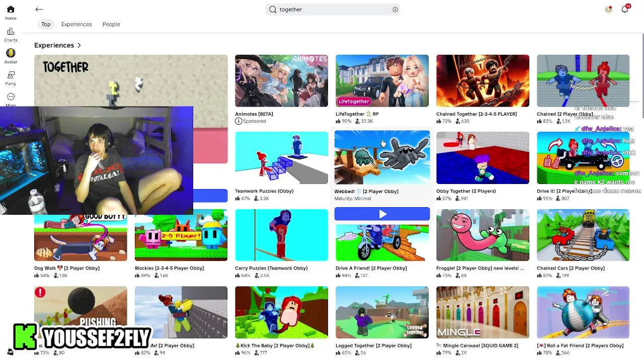Viewport: 644px width, 362px height.
Task: Open Roll a Fat Friend thumbnail
Action: coord(583,312)
